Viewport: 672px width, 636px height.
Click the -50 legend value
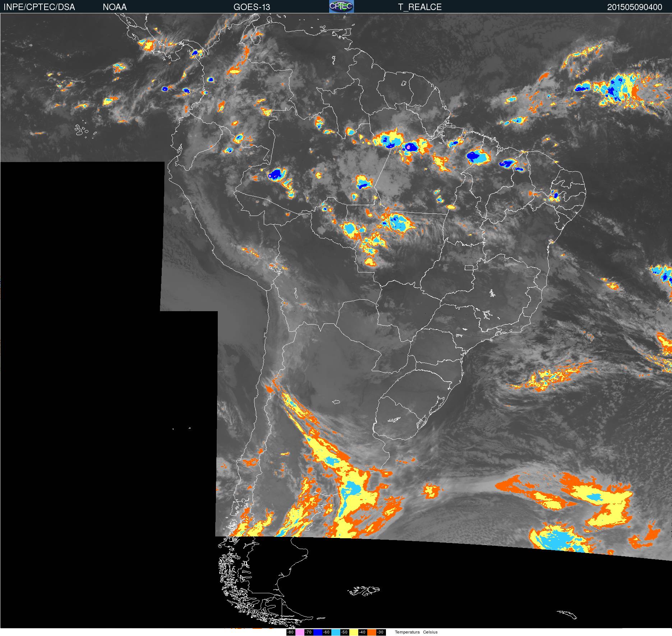(344, 632)
